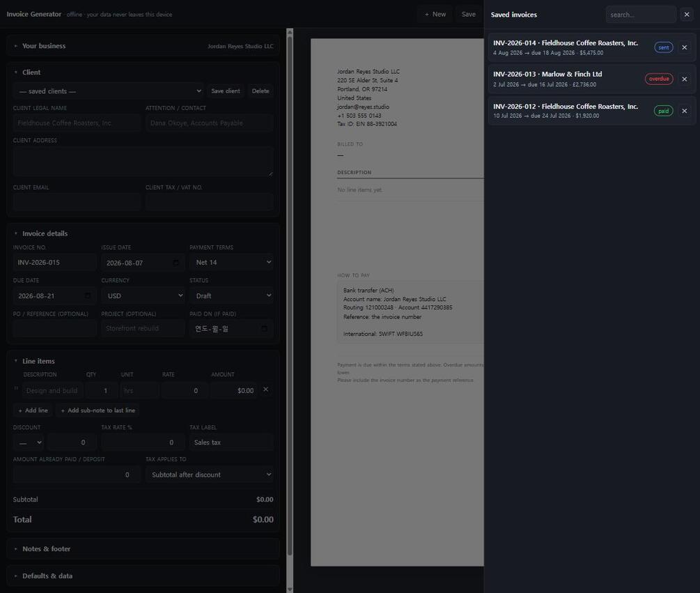This screenshot has height=593, width=700.
Task: Click the Client email field
Action: coord(77,202)
